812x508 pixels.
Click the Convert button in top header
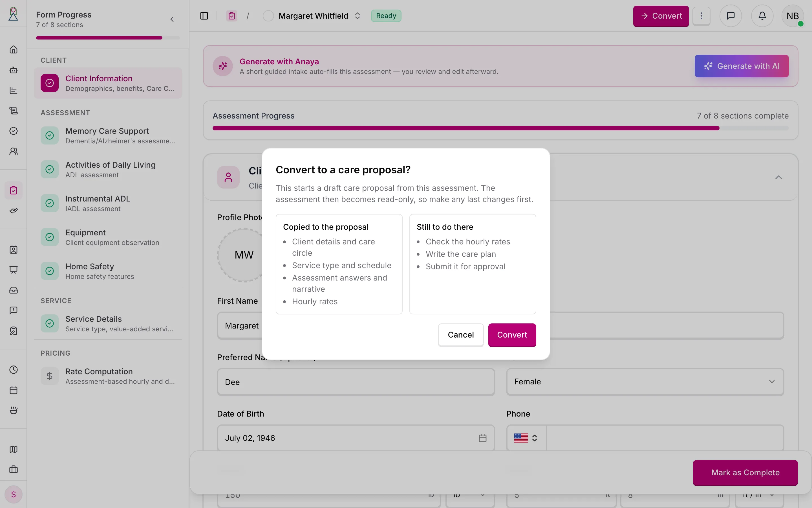[x=661, y=16]
